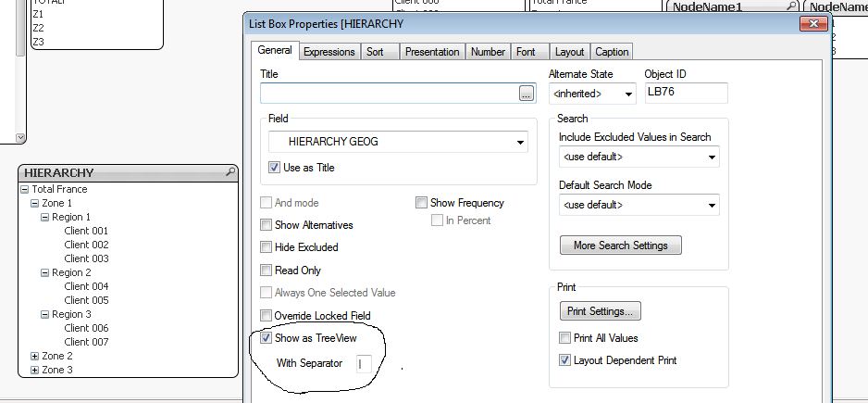The height and width of the screenshot is (403, 868).
Task: Expand the Zone 3 tree node
Action: coord(35,370)
